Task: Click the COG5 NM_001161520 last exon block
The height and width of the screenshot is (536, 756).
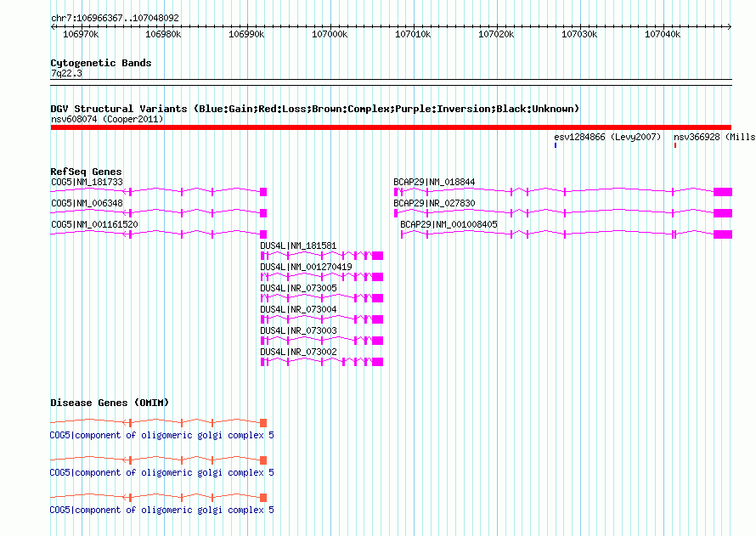Action: coord(263,234)
